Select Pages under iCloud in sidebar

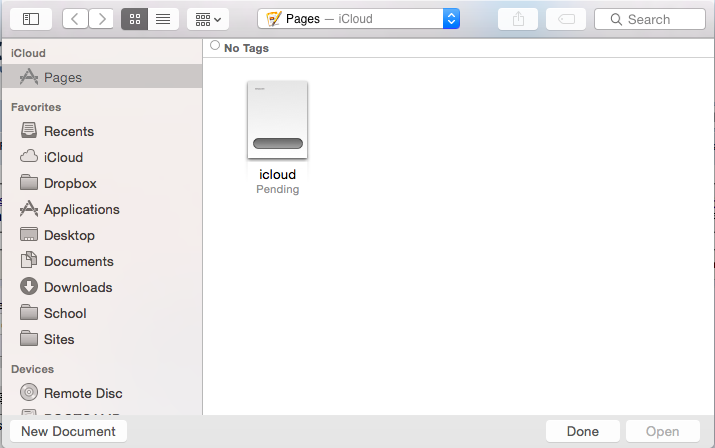click(x=102, y=77)
